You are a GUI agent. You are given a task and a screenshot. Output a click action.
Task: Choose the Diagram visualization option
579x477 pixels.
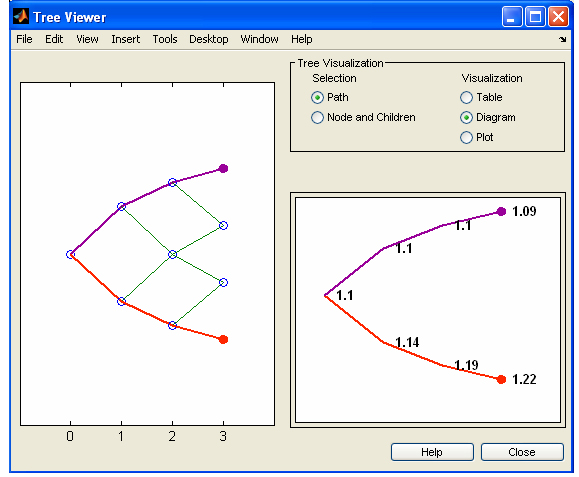(466, 117)
